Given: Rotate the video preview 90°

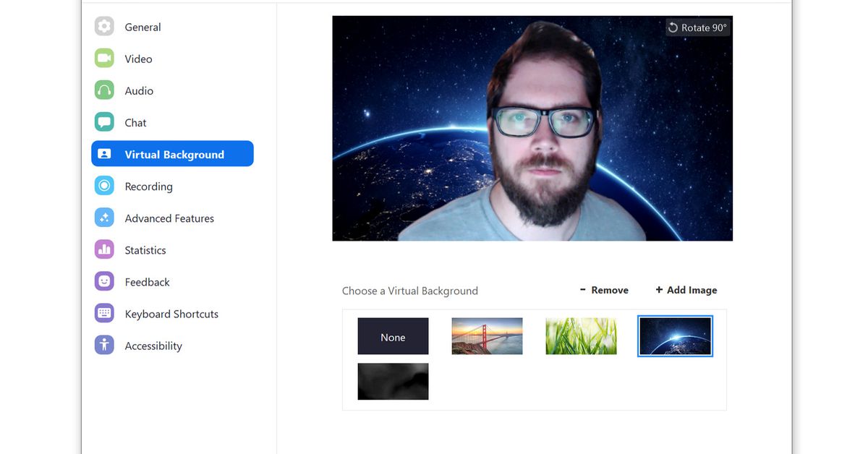Looking at the screenshot, I should pyautogui.click(x=697, y=27).
